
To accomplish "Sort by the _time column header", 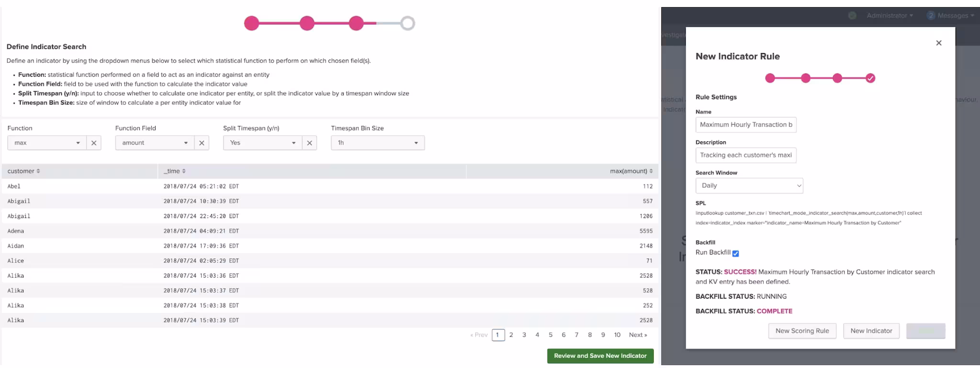I will coord(174,171).
